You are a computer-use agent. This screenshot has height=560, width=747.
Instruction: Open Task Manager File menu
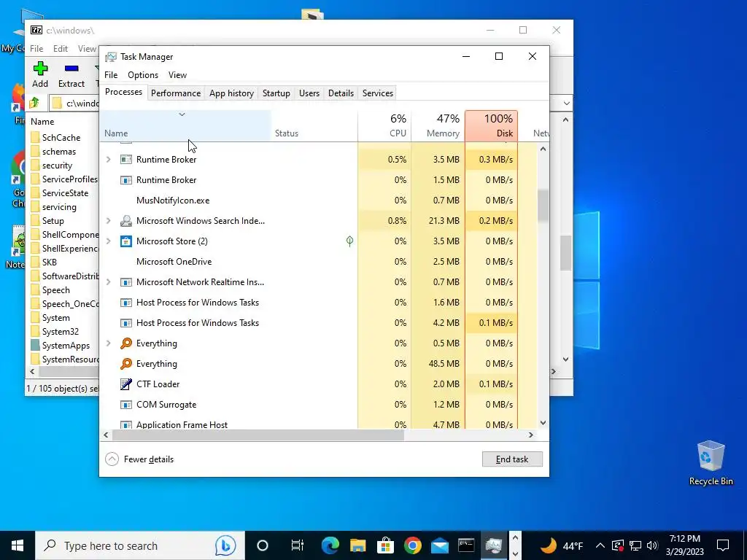[111, 75]
